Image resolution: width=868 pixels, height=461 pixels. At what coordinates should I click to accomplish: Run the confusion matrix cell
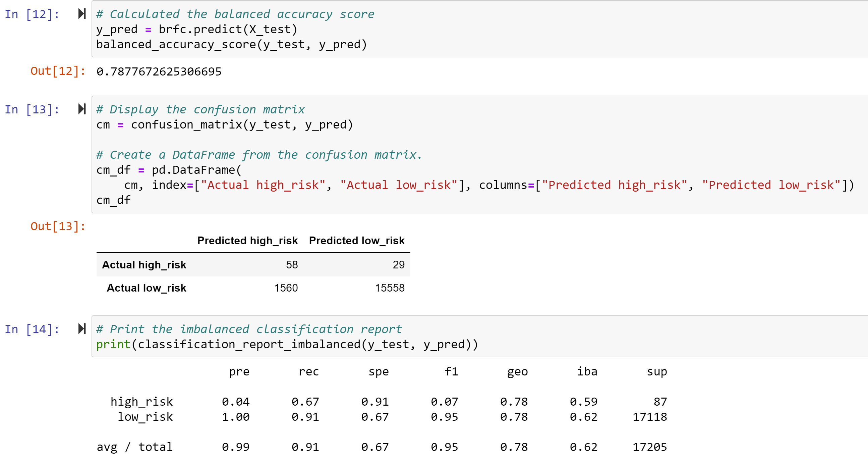pyautogui.click(x=82, y=109)
